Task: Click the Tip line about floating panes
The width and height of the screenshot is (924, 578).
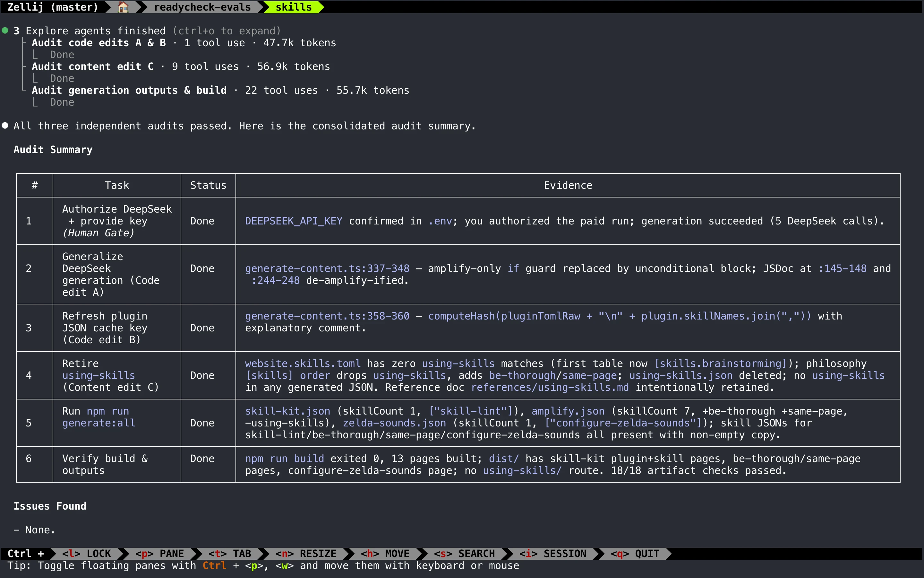Action: [263, 565]
